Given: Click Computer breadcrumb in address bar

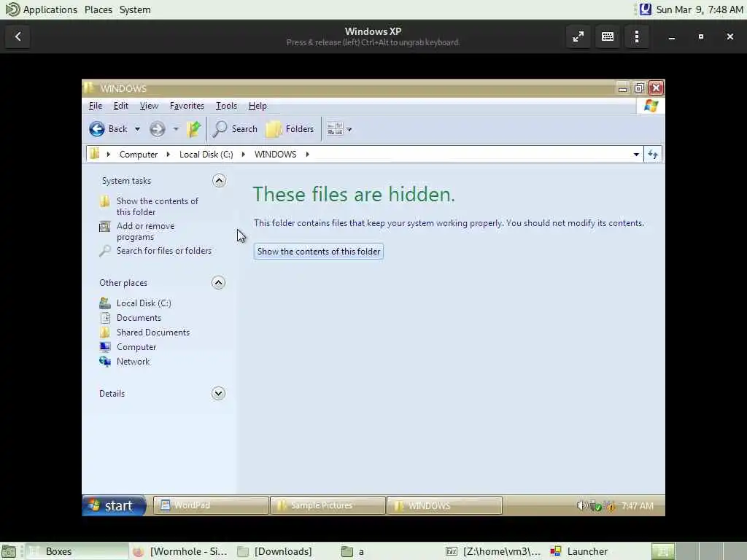Looking at the screenshot, I should pyautogui.click(x=138, y=155).
